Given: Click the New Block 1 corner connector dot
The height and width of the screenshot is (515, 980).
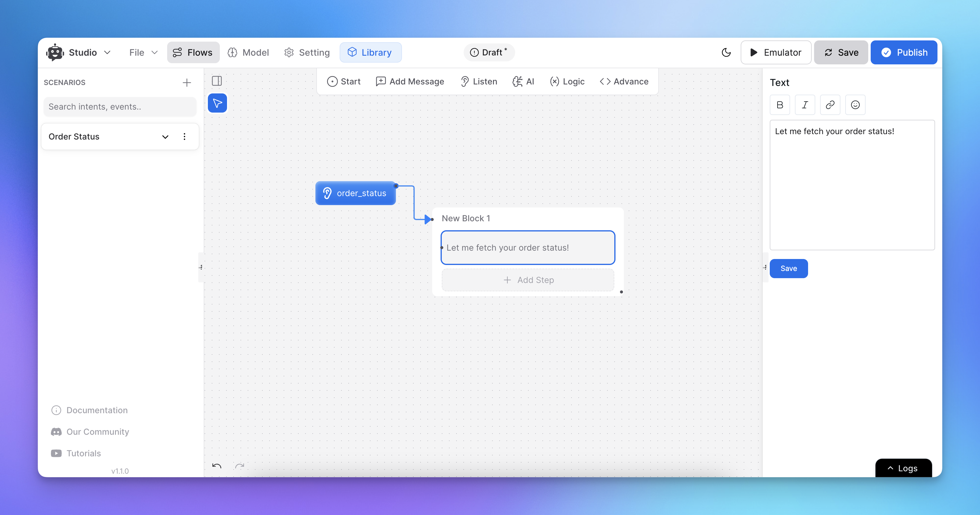Looking at the screenshot, I should pos(621,292).
